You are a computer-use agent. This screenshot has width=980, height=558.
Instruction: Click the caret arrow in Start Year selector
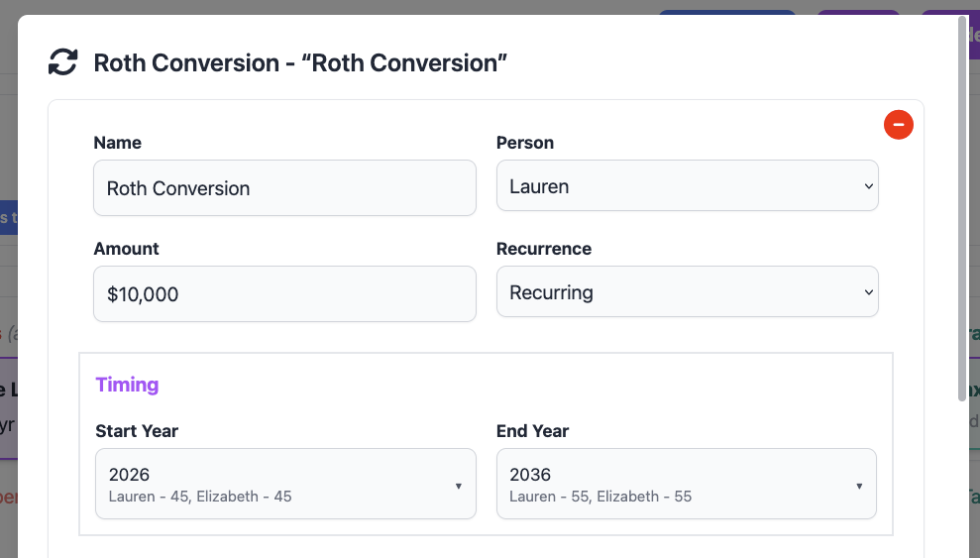click(458, 486)
